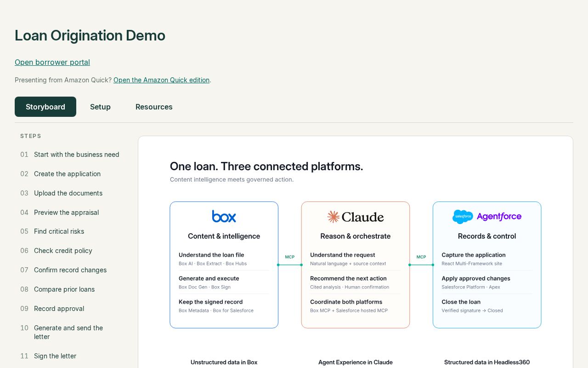The image size is (588, 368).
Task: Click the Loan Origination Demo page title
Action: tap(90, 35)
